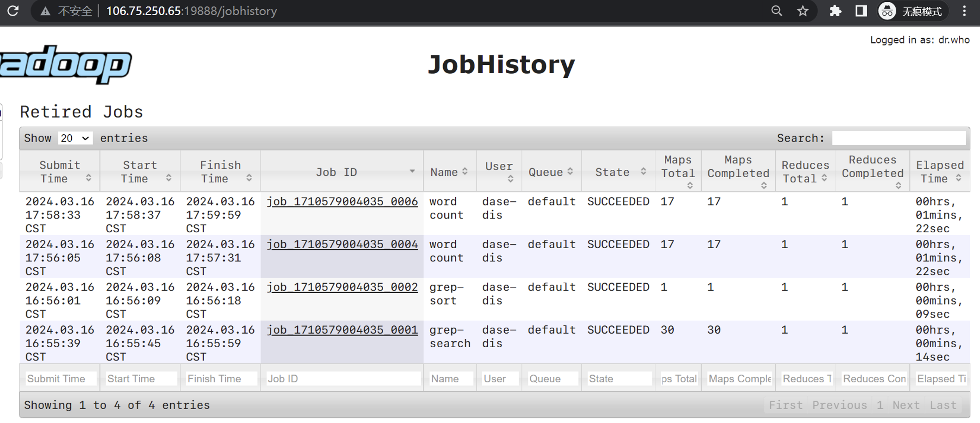Sort by Submit Time column arrows
The image size is (980, 423).
[88, 178]
